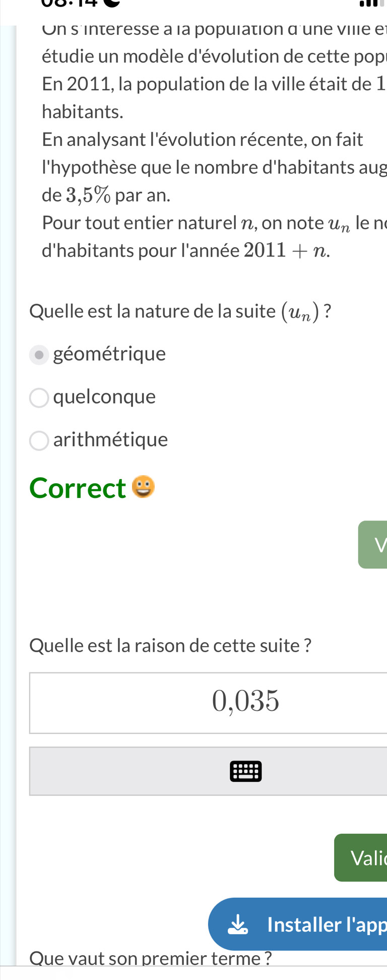
Task: Click the 'Quelle est la nature' question
Action: tap(180, 312)
